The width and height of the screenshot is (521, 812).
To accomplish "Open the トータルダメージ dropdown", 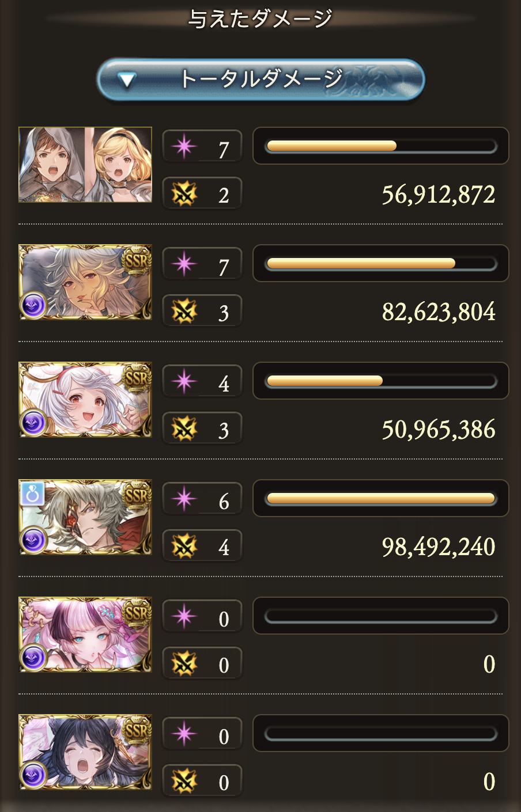I will [x=260, y=79].
